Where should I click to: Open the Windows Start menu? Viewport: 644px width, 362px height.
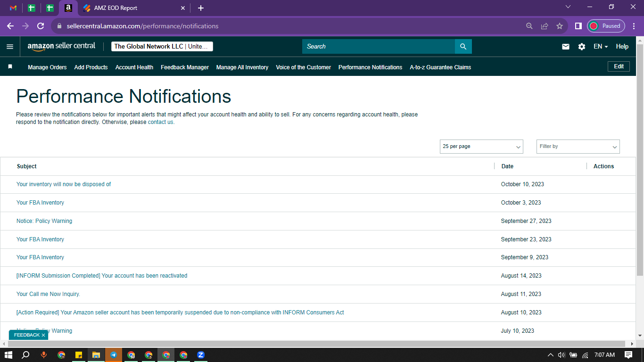(x=8, y=355)
